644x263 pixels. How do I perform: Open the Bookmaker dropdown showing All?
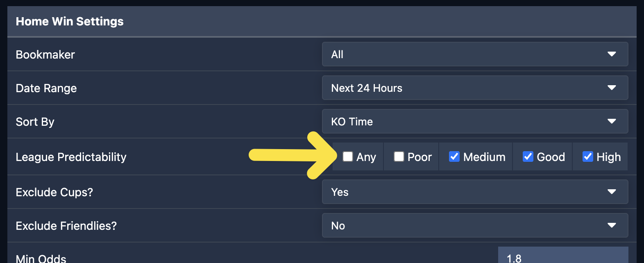474,54
